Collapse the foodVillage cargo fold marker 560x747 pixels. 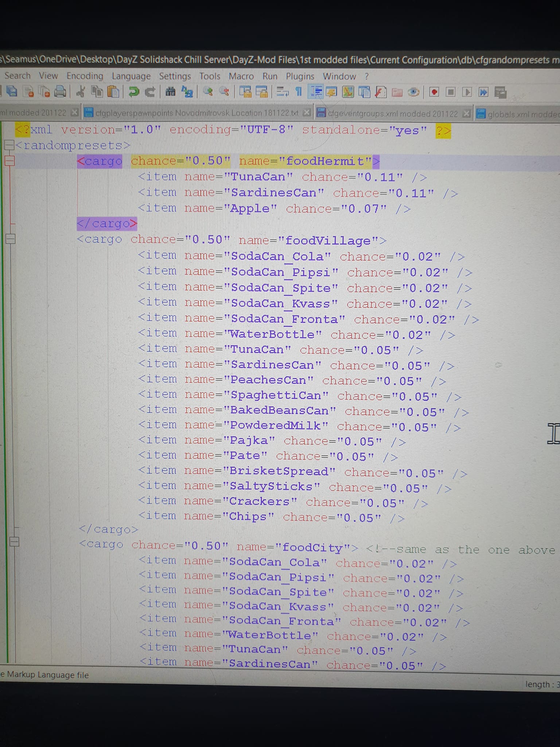11,239
